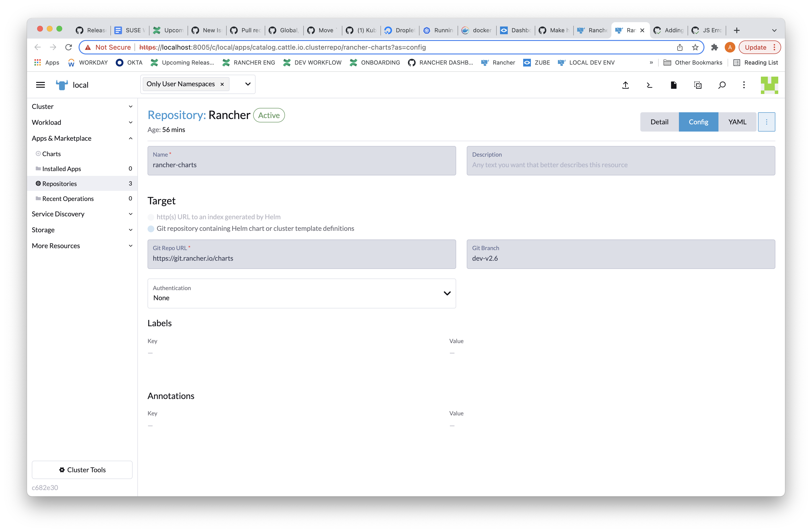Click the Rancher logo in the top right
The image size is (812, 532).
tap(769, 85)
